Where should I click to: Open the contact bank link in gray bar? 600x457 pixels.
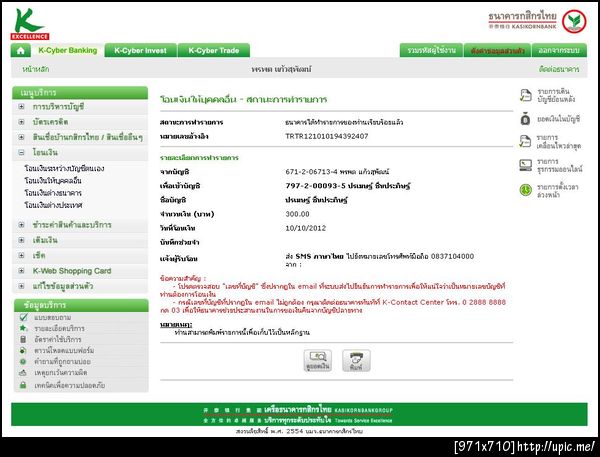[559, 69]
